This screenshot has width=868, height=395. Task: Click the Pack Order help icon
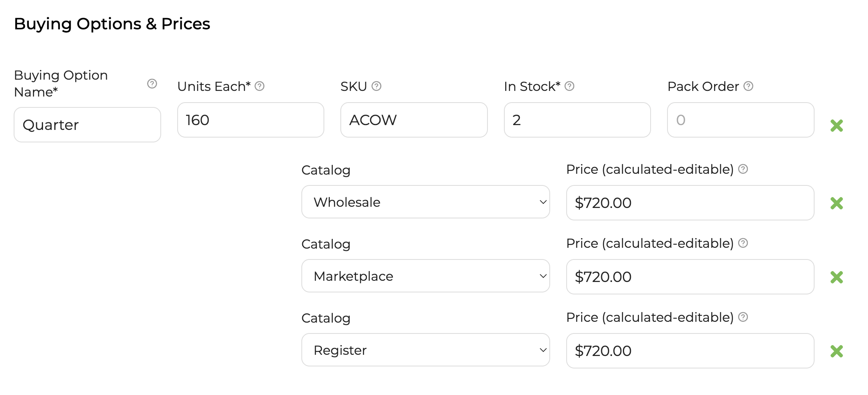748,86
